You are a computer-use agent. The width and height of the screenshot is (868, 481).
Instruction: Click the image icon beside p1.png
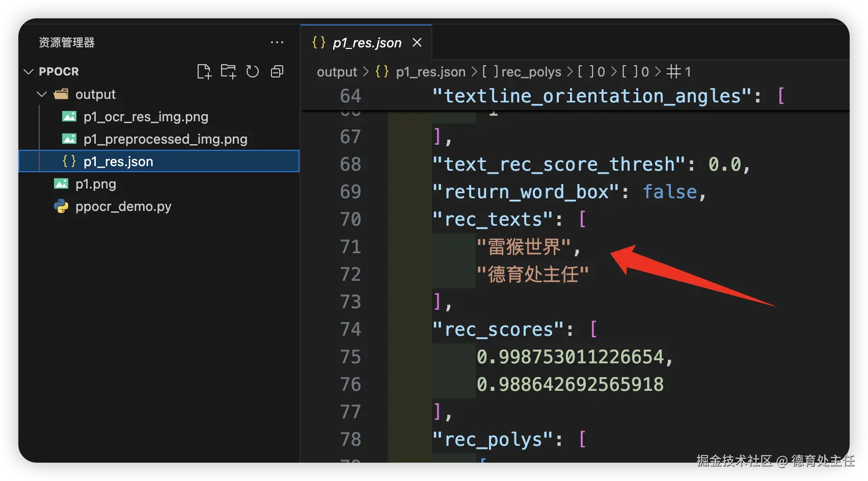point(61,184)
